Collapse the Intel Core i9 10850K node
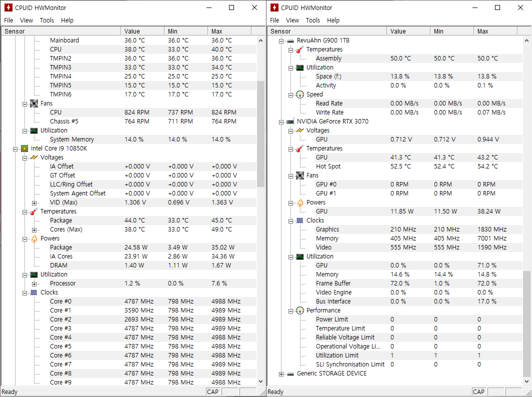This screenshot has height=397, width=532. click(15, 149)
